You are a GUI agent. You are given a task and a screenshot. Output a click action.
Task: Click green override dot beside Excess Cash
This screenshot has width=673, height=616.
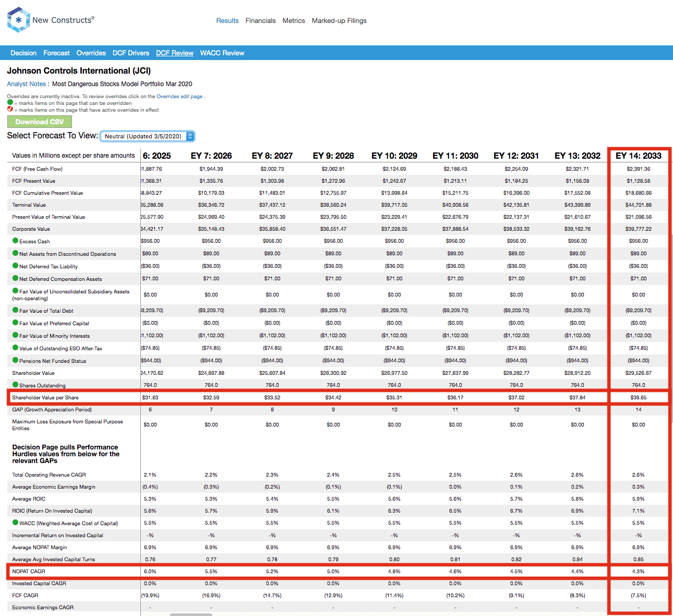(x=15, y=241)
